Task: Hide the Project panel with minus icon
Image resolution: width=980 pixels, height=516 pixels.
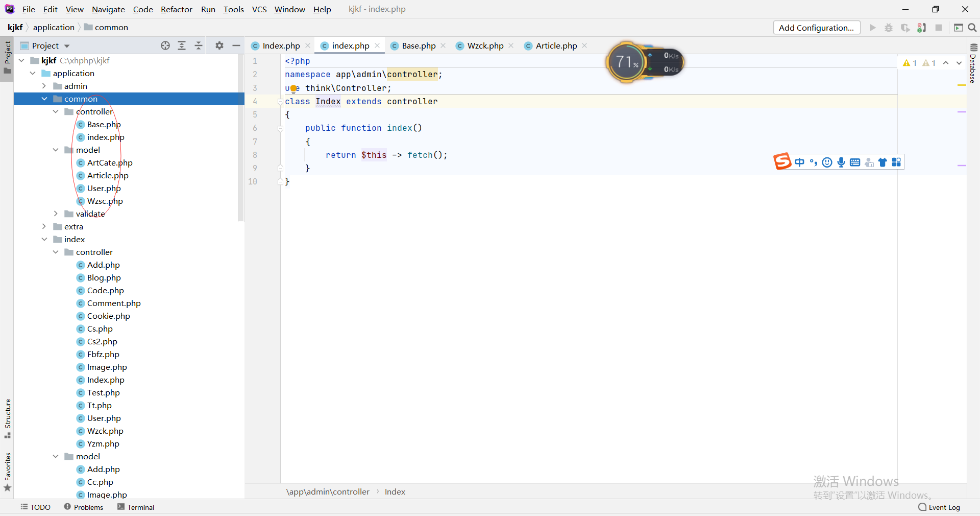Action: (236, 45)
